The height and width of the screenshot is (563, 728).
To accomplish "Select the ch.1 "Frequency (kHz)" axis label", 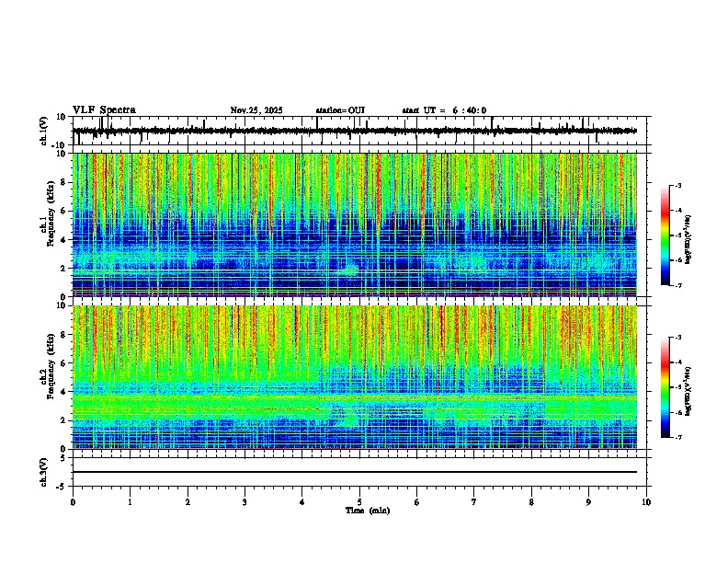I will [x=51, y=214].
